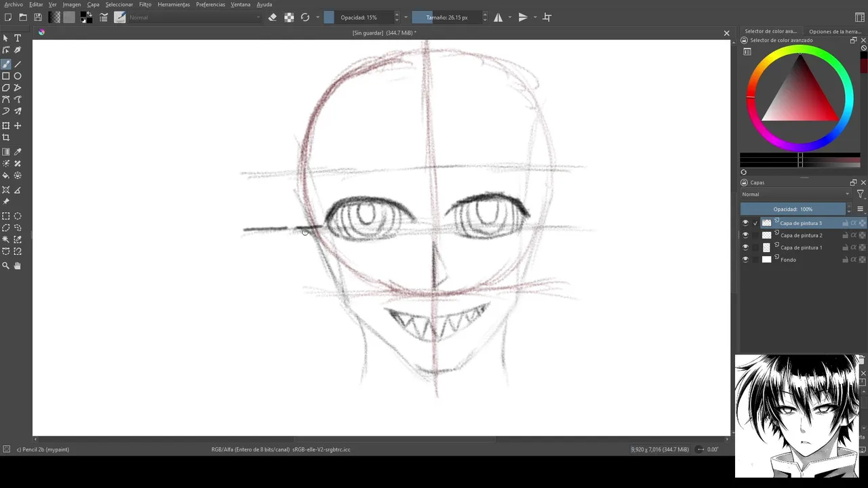The image size is (868, 488).
Task: Hide Capa de pintura 2 layer
Action: [745, 235]
